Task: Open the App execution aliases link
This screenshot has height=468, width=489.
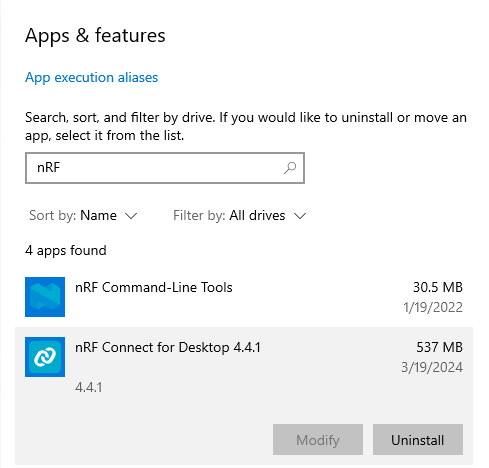Action: point(91,77)
